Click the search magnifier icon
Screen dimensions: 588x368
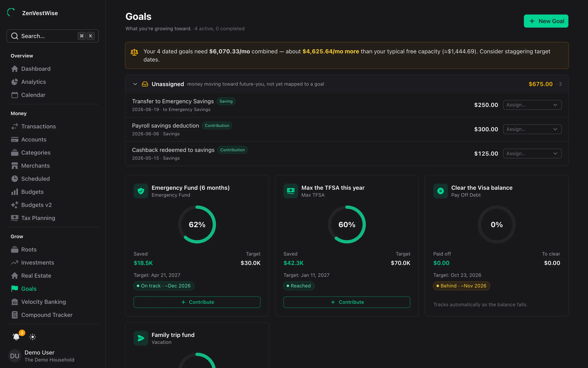[x=14, y=36]
